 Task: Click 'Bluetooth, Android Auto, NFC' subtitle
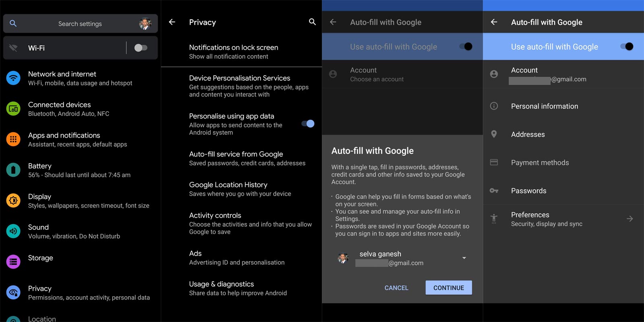(x=68, y=114)
